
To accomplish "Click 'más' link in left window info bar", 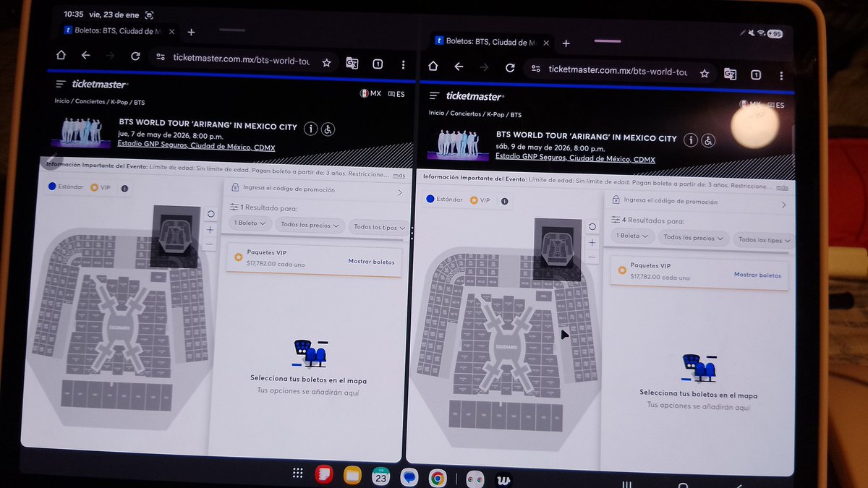I will tap(399, 176).
